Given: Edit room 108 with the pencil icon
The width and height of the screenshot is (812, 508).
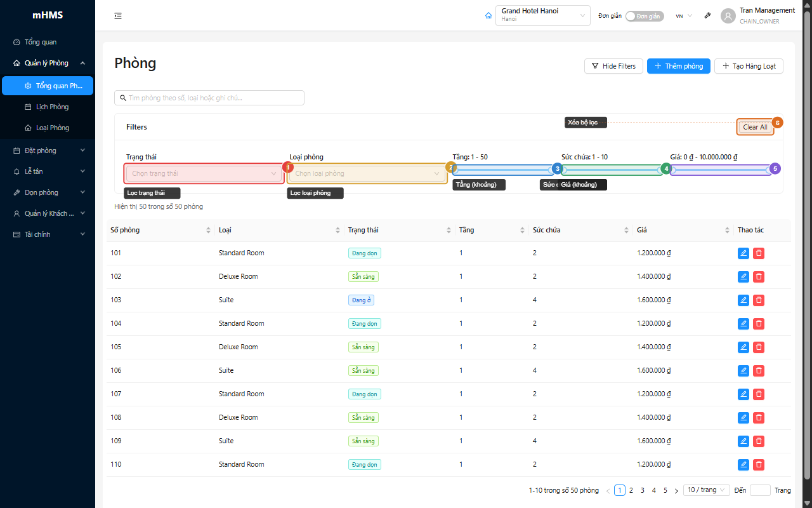Looking at the screenshot, I should coord(743,418).
